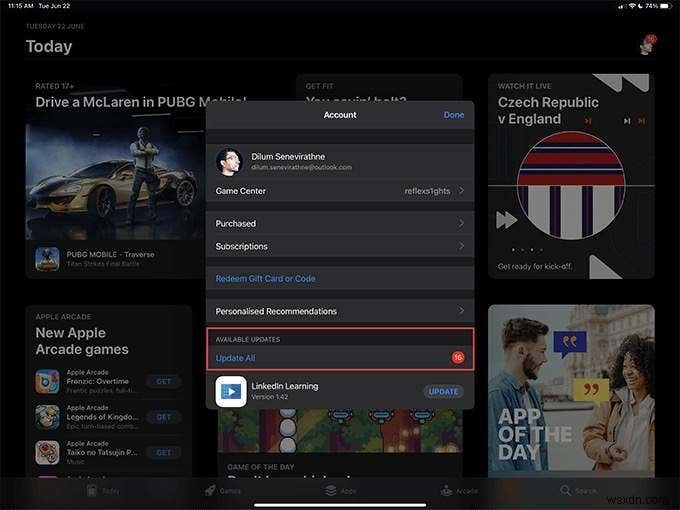This screenshot has width=680, height=510.
Task: Click Personalised Recommendations label
Action: pos(276,311)
